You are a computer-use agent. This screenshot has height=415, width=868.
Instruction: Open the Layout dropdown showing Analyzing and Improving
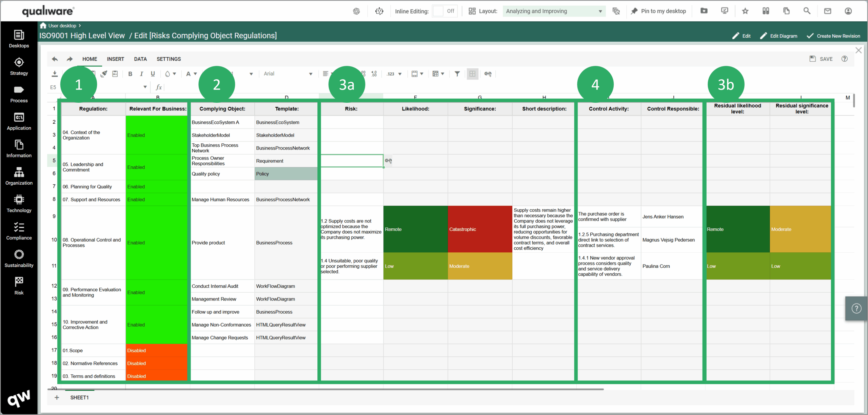click(553, 11)
